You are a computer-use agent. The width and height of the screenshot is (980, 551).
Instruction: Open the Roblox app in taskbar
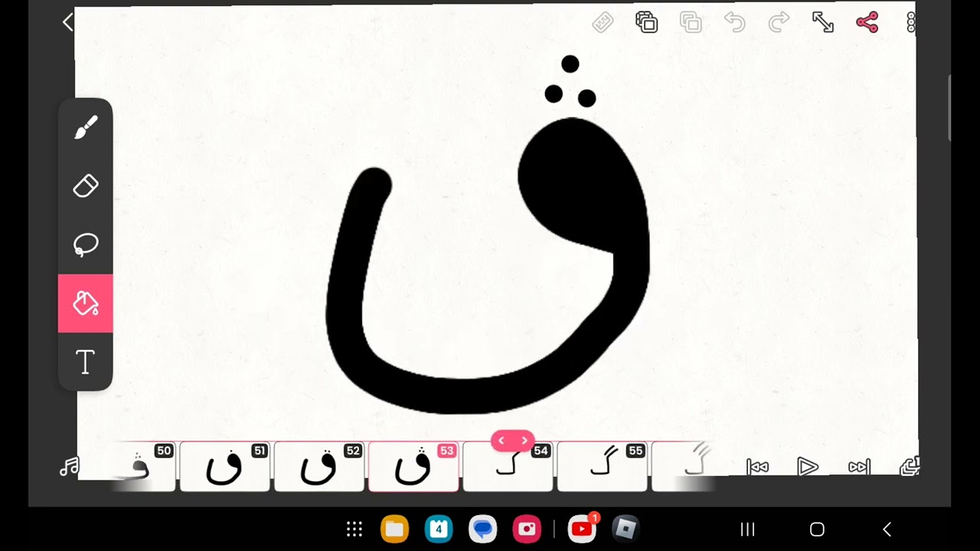coord(626,529)
